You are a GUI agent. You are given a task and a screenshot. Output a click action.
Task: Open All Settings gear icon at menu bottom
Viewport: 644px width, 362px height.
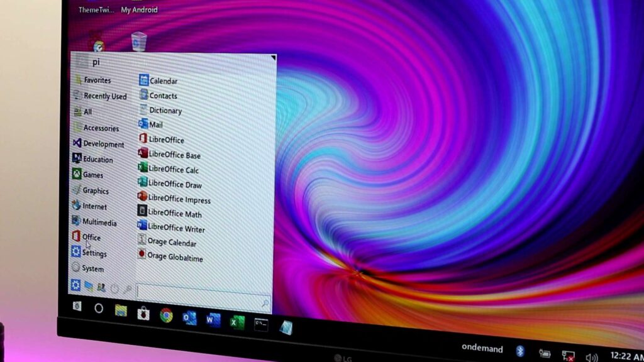click(75, 285)
